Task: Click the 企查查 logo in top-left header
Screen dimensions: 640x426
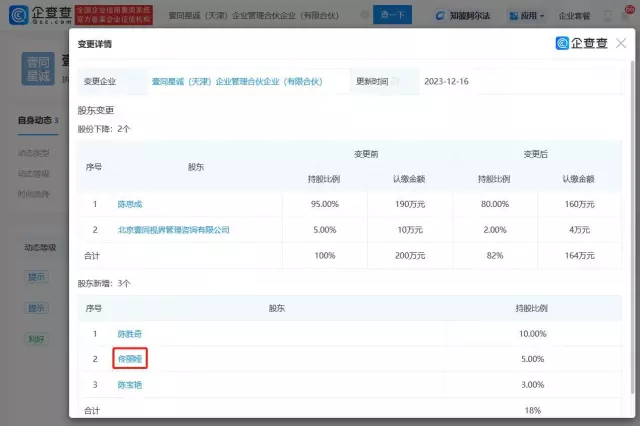Action: point(37,16)
